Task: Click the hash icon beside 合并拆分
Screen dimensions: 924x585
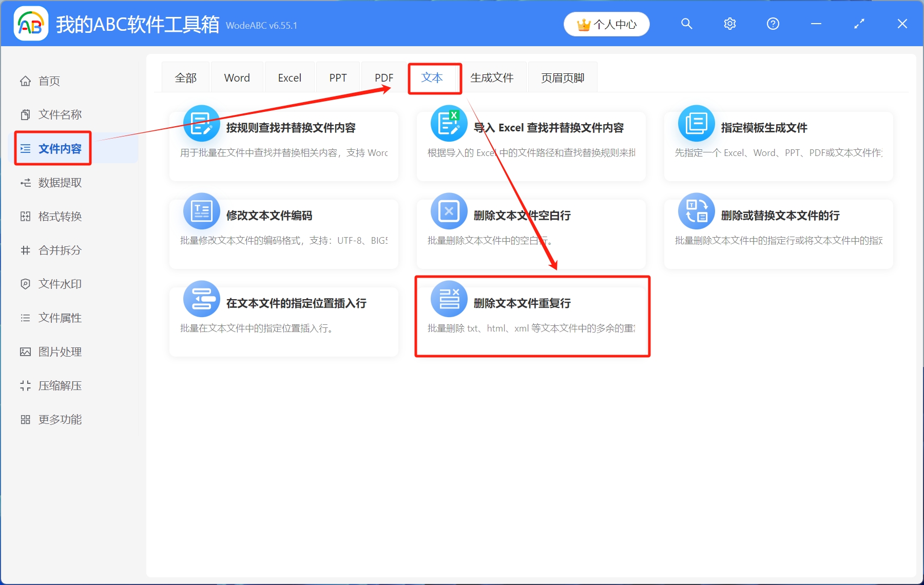Action: [25, 250]
